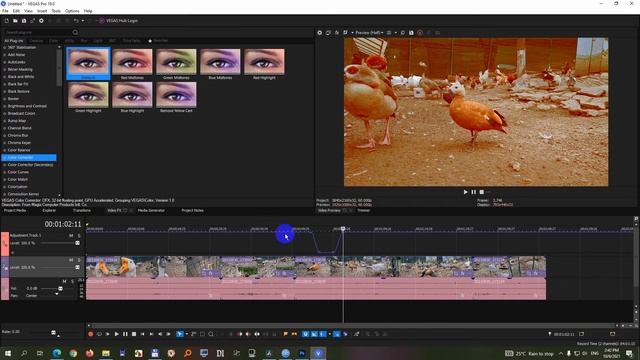Open Project Video Properties in preview toolbar
Viewport: 640px width, 360px height.
[x=320, y=33]
